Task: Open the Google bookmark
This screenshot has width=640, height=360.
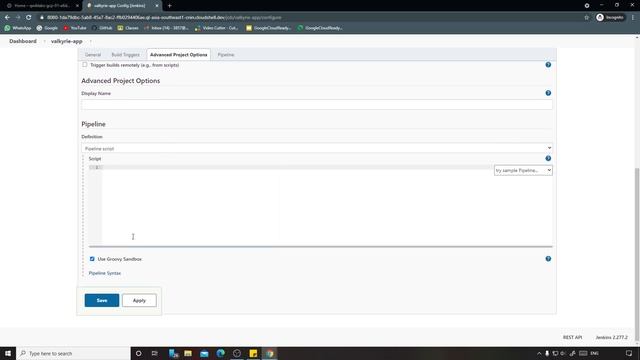Action: pos(47,28)
